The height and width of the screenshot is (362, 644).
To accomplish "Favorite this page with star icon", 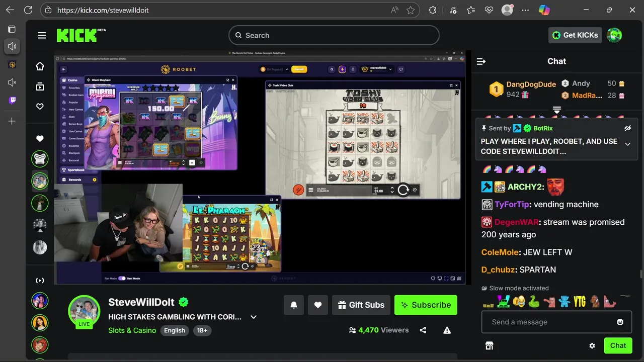I will point(411,10).
